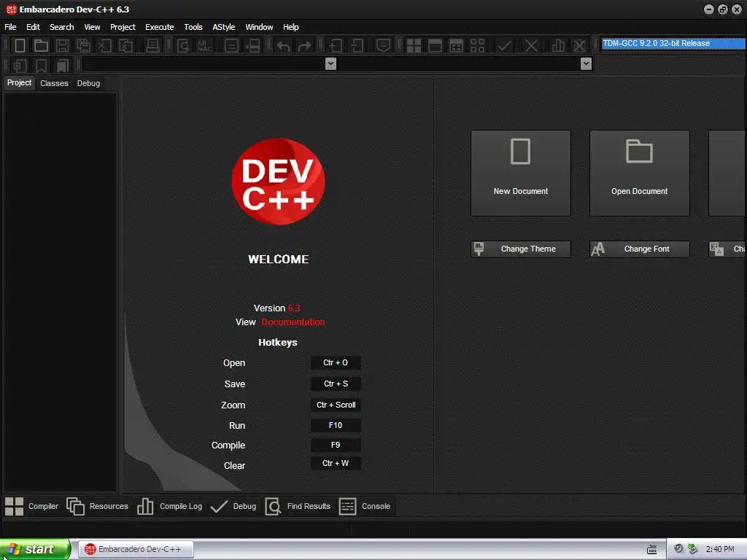This screenshot has width=747, height=560.
Task: Click the Close All files toolbar icon
Action: point(125,46)
